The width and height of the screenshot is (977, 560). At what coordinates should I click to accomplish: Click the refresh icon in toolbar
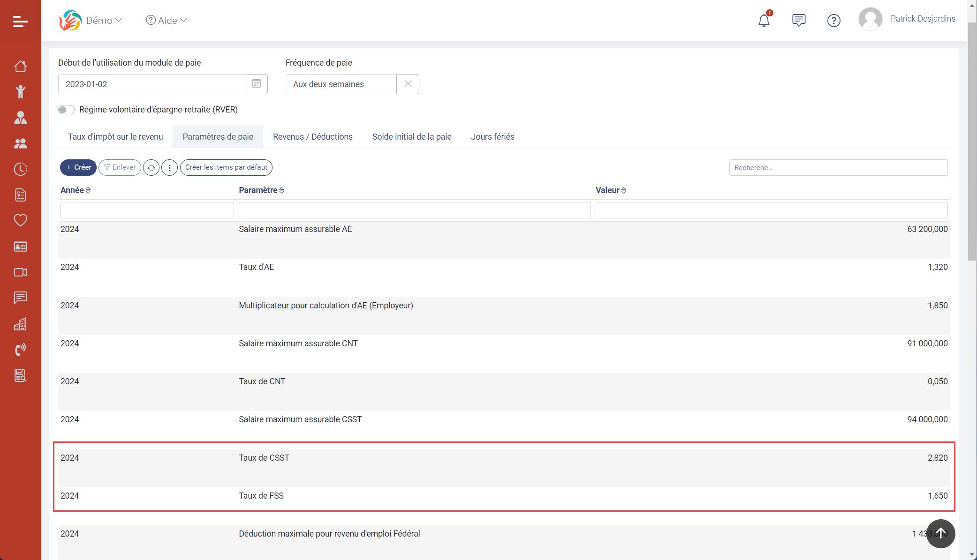pos(151,168)
